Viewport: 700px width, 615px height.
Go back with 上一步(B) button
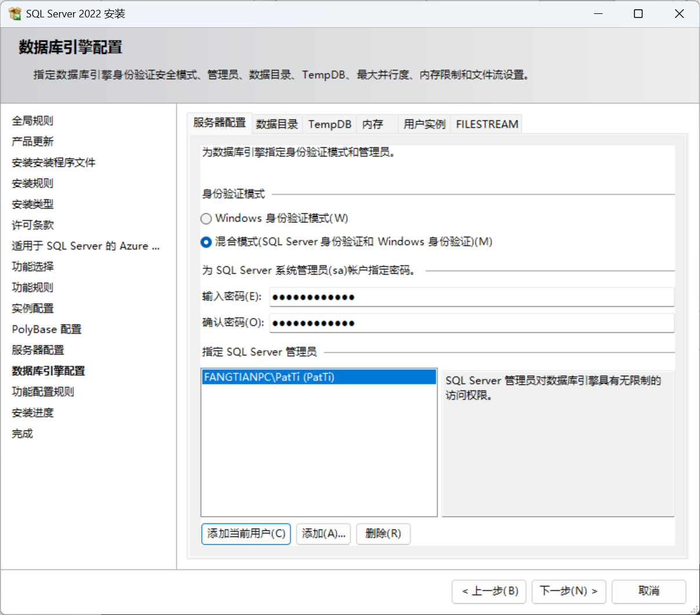point(489,591)
